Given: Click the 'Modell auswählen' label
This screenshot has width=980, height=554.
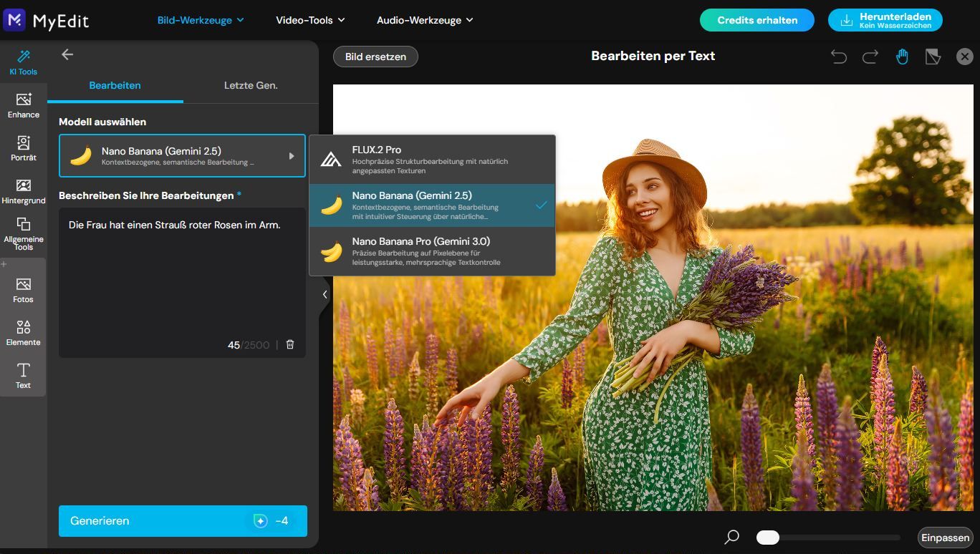Looking at the screenshot, I should 102,122.
